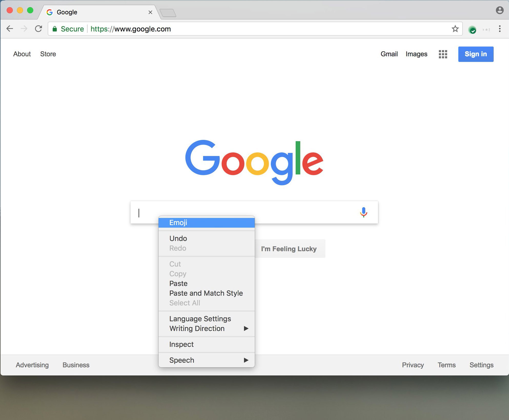509x420 pixels.
Task: Click the Redo context menu entry
Action: point(206,248)
